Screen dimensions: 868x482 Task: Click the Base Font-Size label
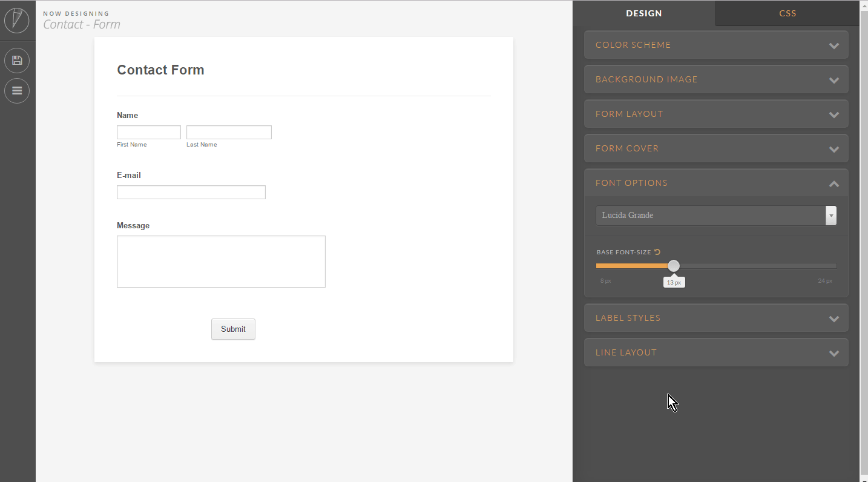coord(623,252)
